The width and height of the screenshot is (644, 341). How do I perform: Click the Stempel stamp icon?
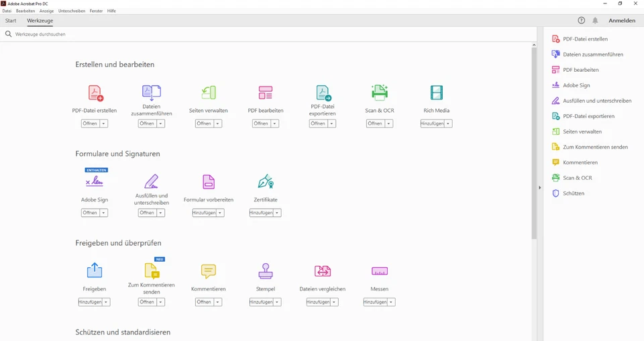pos(266,271)
